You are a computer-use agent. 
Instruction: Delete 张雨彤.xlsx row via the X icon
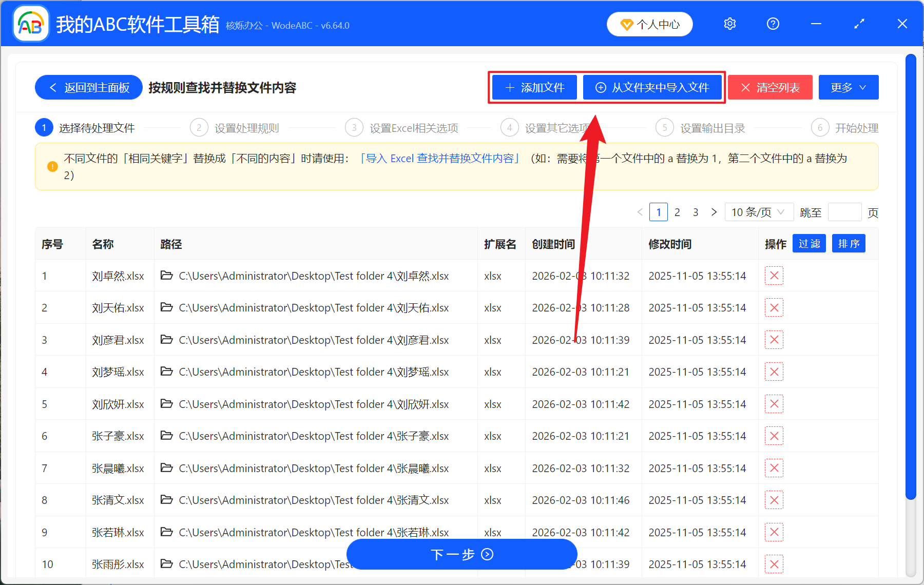click(x=774, y=564)
